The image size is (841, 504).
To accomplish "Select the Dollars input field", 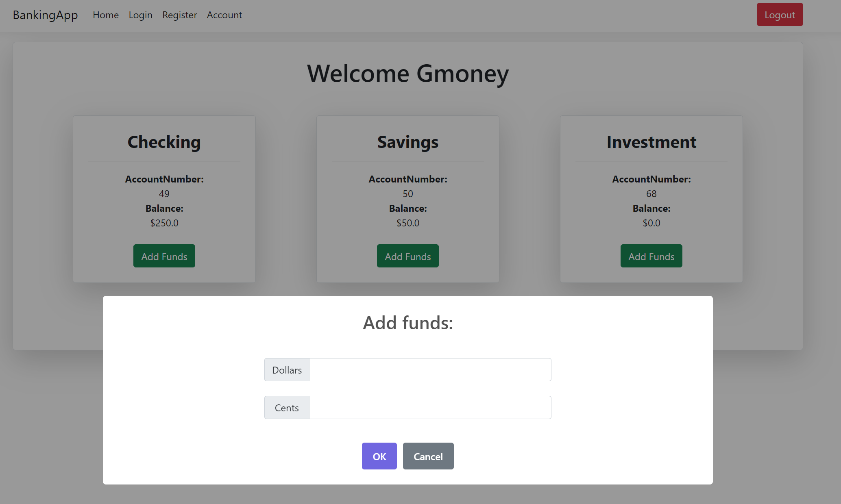I will 429,369.
